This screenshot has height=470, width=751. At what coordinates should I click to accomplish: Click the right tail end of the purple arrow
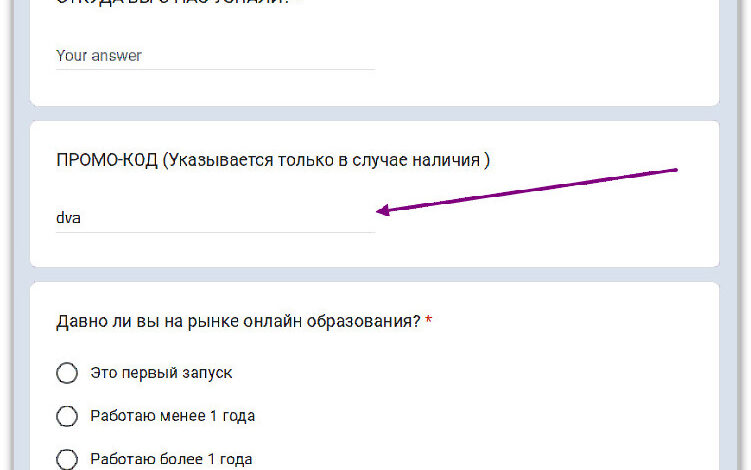click(676, 170)
